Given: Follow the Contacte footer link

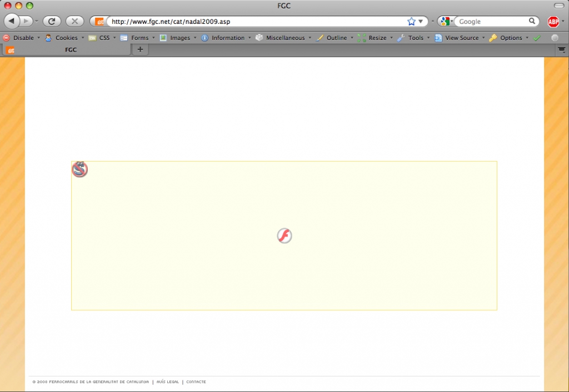Looking at the screenshot, I should click(196, 382).
